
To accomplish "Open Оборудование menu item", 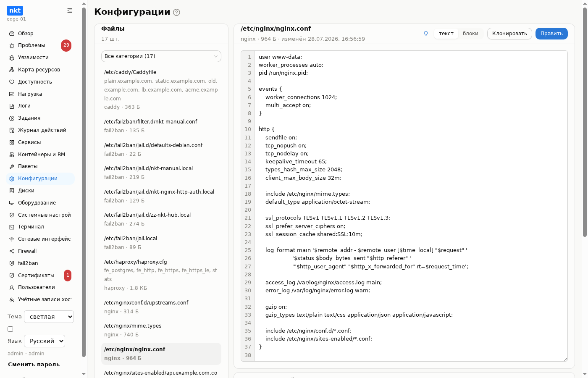I will tap(40, 203).
